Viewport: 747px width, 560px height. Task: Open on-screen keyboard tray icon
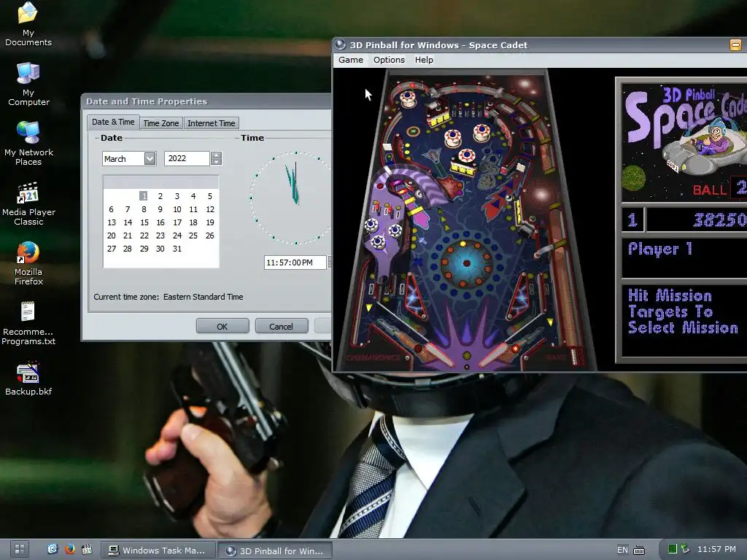pos(639,550)
